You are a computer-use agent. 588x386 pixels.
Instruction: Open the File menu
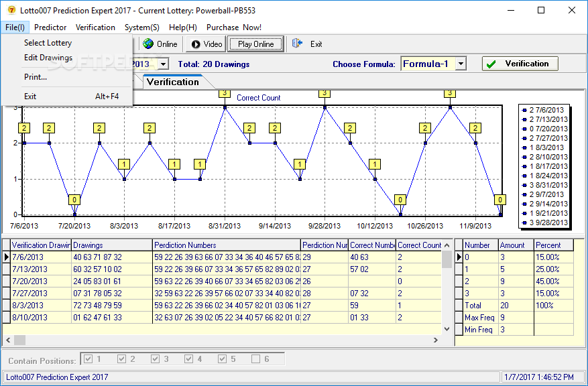pos(15,27)
